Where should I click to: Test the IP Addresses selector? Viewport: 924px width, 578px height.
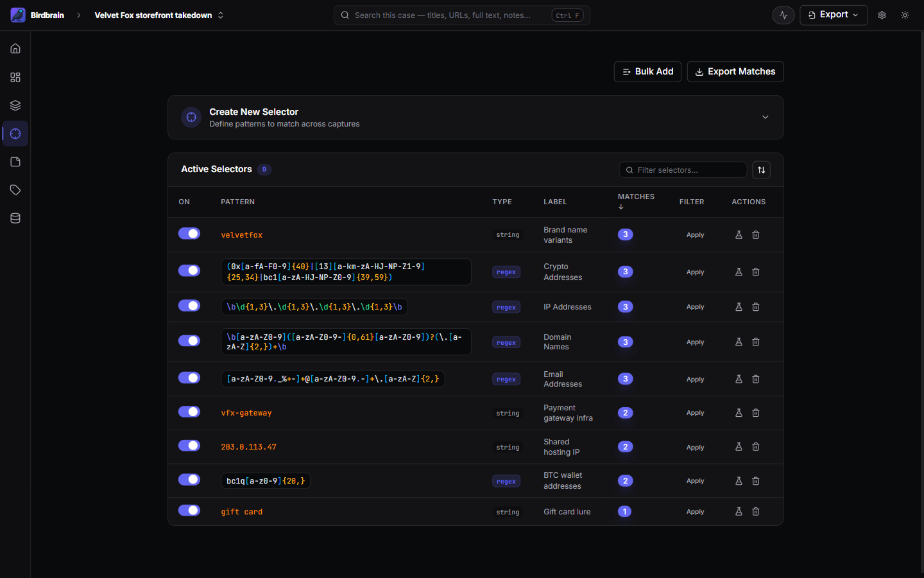[x=739, y=307]
